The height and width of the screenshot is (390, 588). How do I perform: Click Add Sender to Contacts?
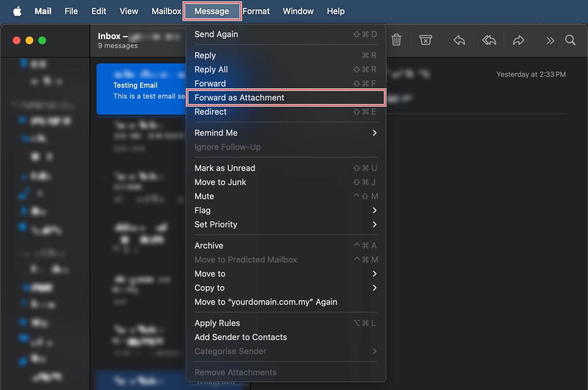coord(241,337)
